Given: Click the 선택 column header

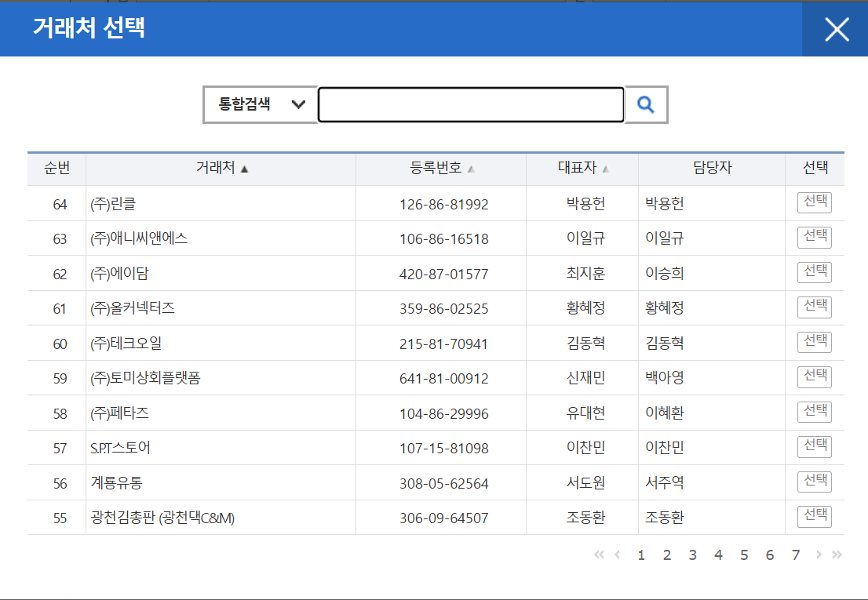Looking at the screenshot, I should pos(815,168).
